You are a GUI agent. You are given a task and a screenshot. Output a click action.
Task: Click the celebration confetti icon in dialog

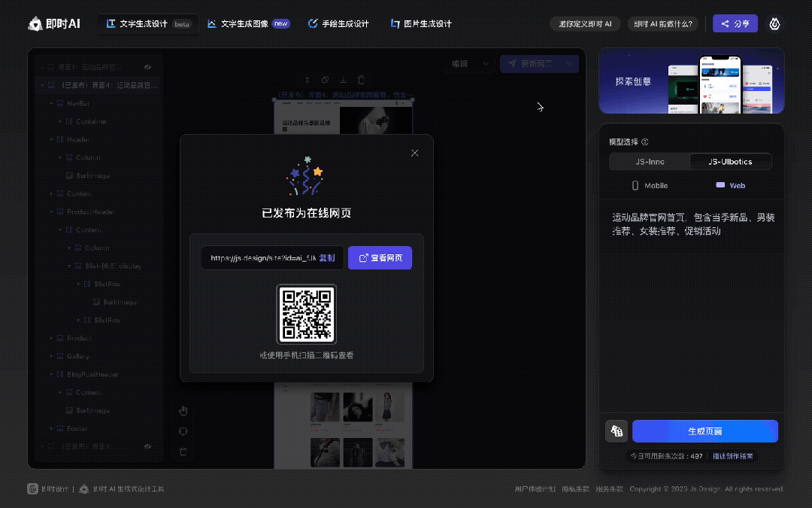coord(305,175)
